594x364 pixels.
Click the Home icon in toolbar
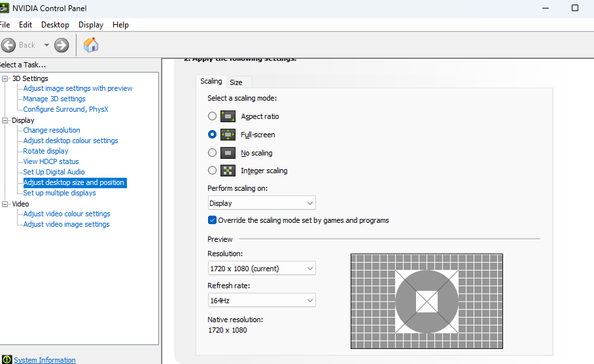(x=92, y=45)
